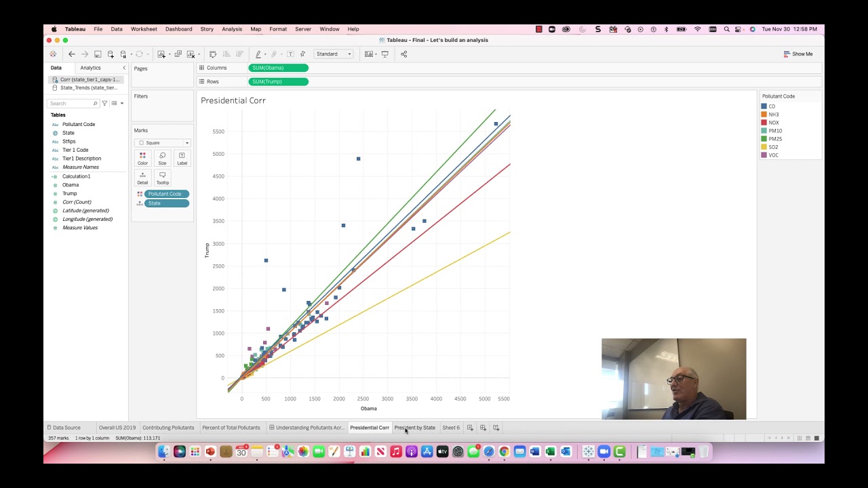Click the New Worksheet icon in toolbar
The image size is (868, 488).
click(161, 54)
